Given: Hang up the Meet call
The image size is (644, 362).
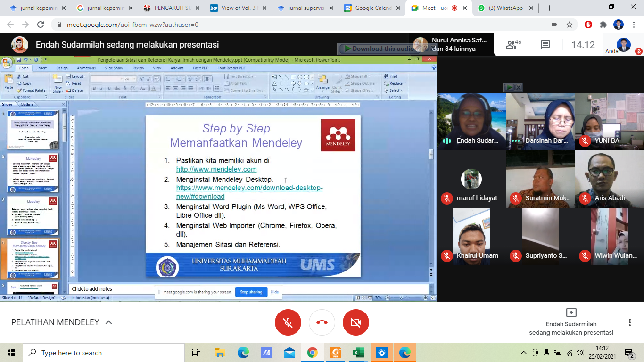Looking at the screenshot, I should (x=322, y=322).
